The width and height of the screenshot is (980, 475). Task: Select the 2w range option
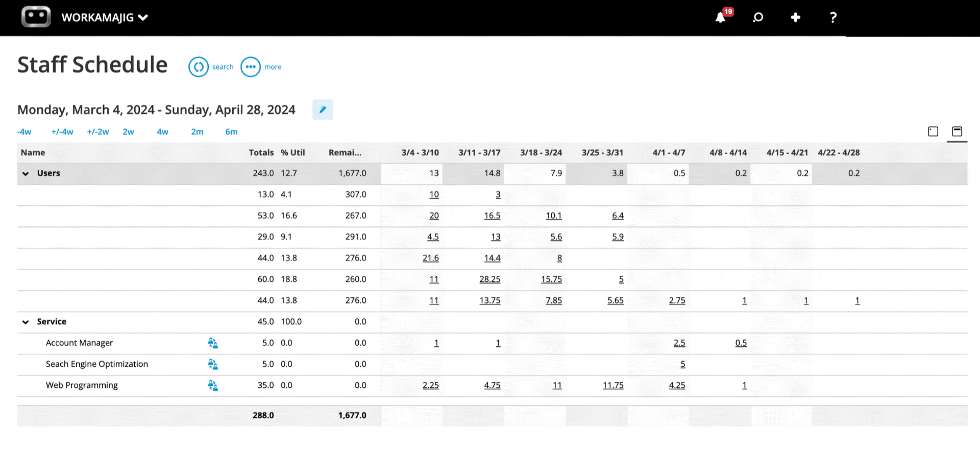pos(128,132)
